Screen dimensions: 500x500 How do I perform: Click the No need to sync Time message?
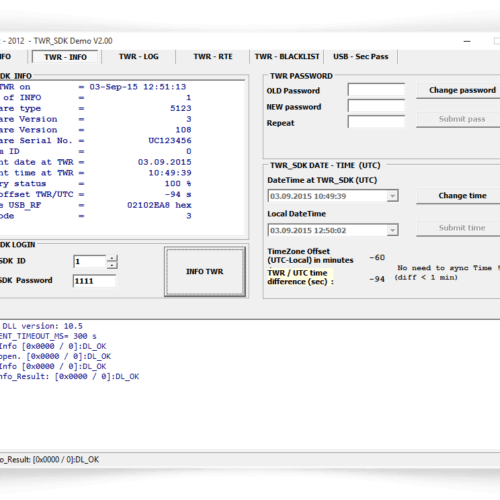pyautogui.click(x=447, y=273)
